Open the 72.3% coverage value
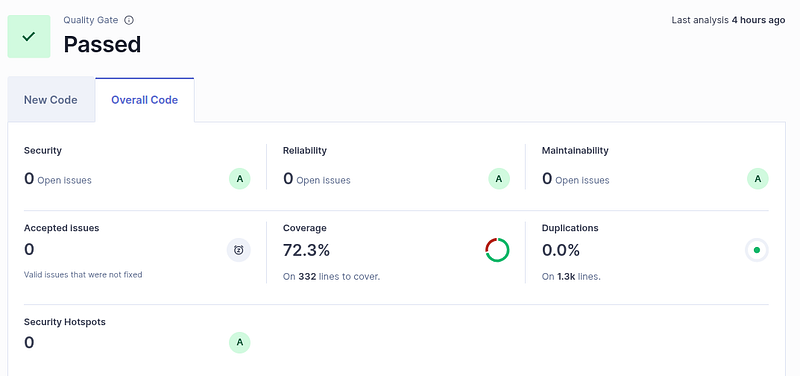This screenshot has height=376, width=800. (x=306, y=250)
